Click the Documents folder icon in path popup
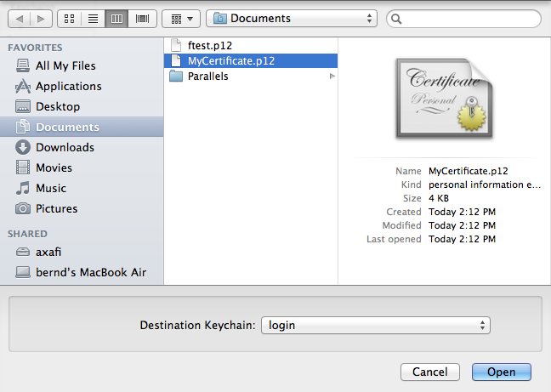 coord(220,18)
